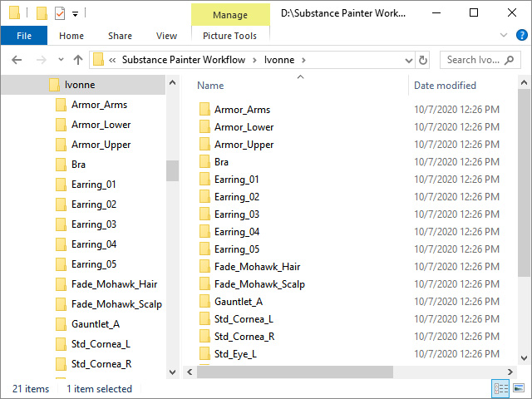Select Armor_Lower folder in file list
The height and width of the screenshot is (399, 532).
(x=244, y=127)
